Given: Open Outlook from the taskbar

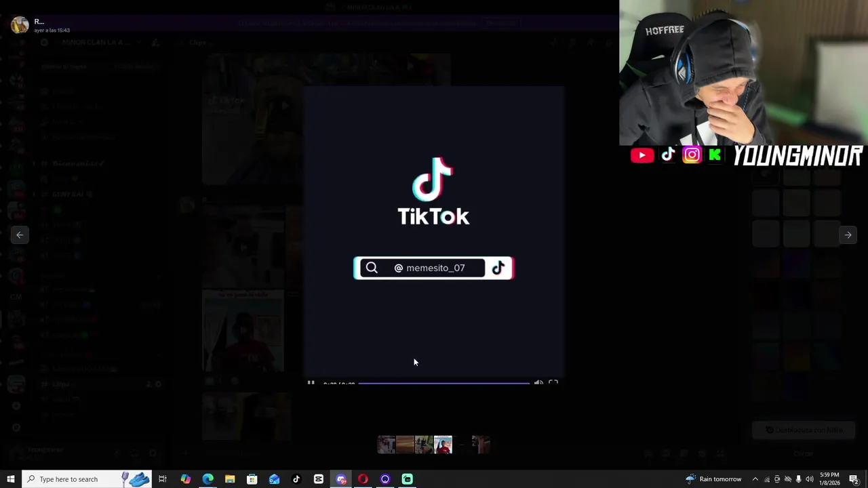Looking at the screenshot, I should click(x=274, y=479).
